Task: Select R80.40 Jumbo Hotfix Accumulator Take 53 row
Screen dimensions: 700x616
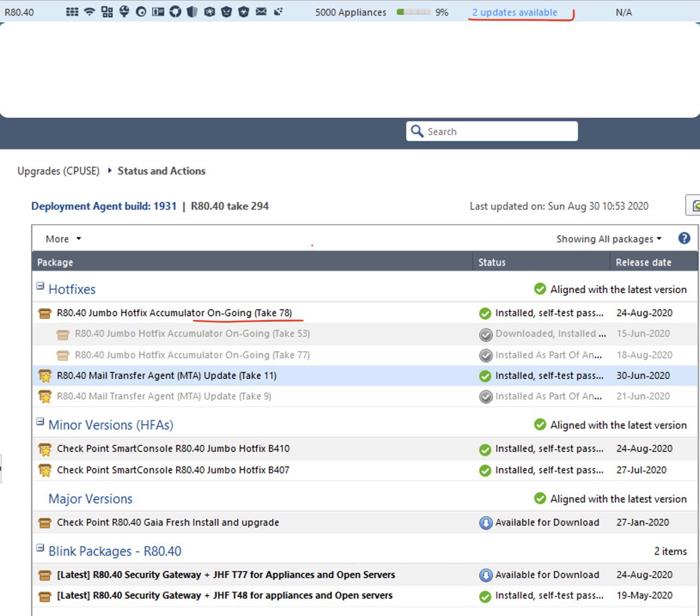Action: pyautogui.click(x=365, y=334)
